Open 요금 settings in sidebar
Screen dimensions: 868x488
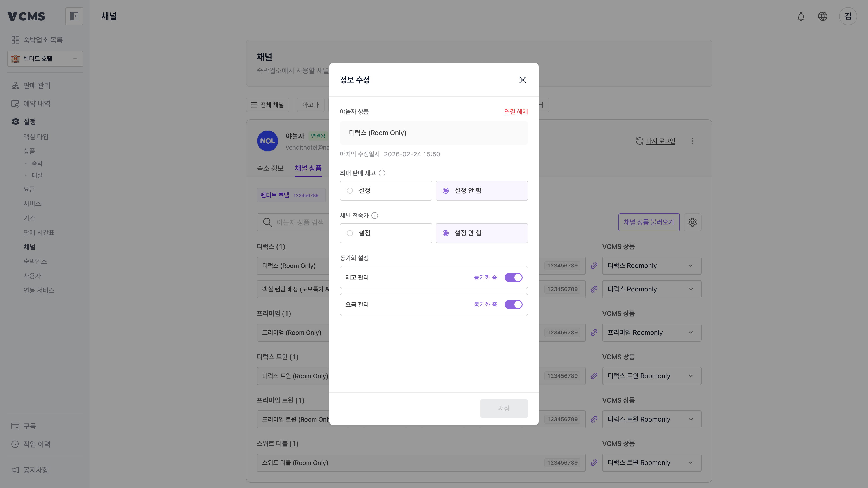click(x=29, y=189)
